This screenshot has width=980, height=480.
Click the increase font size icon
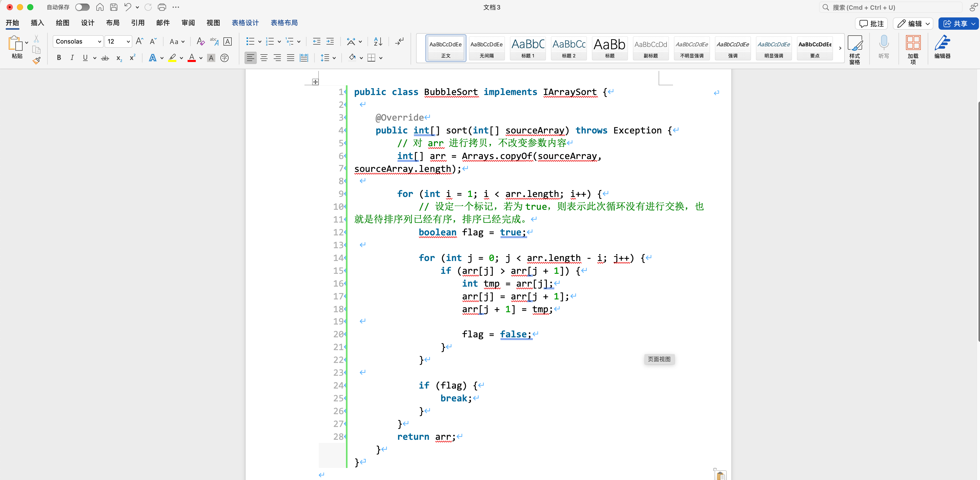[x=140, y=41]
